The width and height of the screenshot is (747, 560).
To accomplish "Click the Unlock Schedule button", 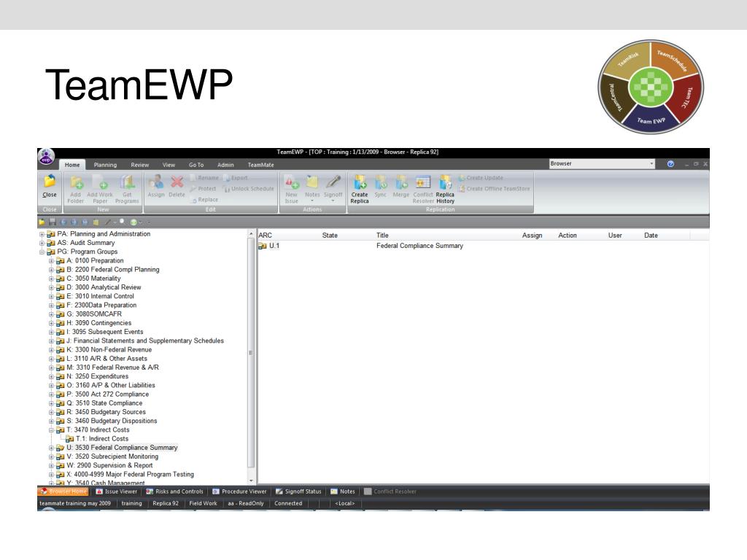I will [x=249, y=189].
